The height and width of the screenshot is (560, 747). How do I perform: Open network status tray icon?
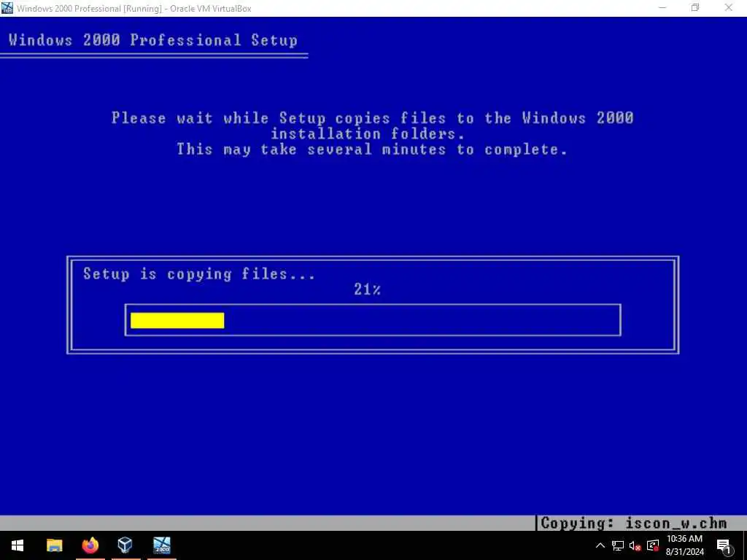(618, 545)
